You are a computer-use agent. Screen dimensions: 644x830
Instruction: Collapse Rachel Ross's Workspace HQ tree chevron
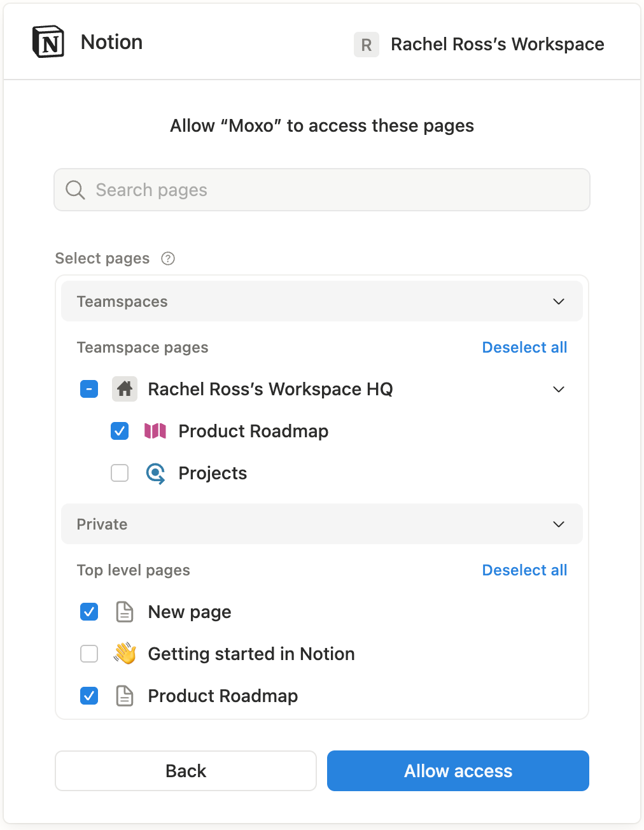click(559, 389)
